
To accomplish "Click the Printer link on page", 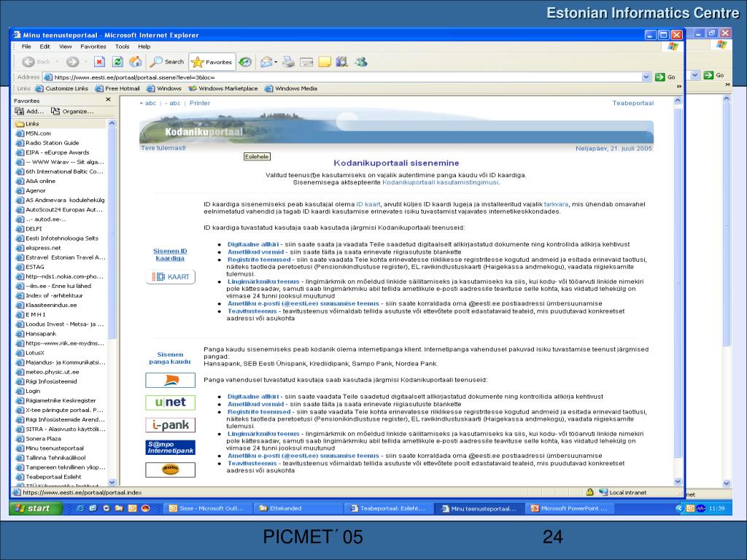I will coord(200,103).
